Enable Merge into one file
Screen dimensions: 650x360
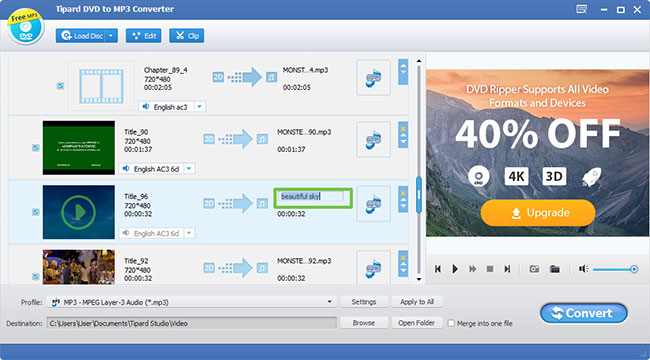point(451,323)
